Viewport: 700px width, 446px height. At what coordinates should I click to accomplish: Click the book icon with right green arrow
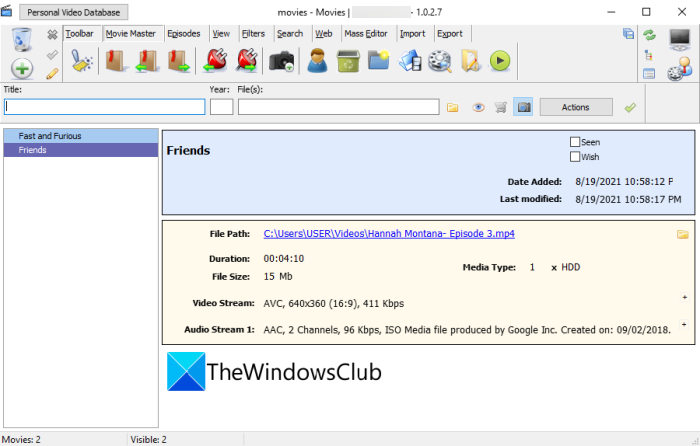tap(179, 61)
